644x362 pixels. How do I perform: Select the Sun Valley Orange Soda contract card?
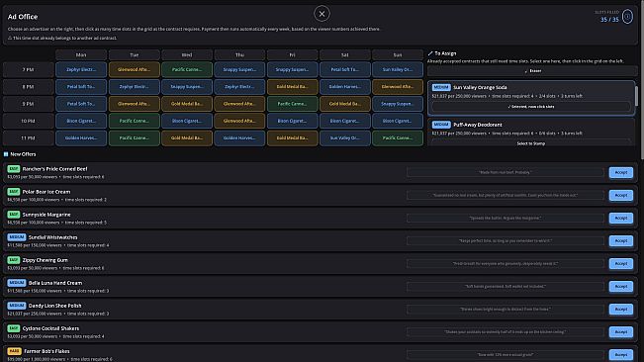tap(531, 98)
